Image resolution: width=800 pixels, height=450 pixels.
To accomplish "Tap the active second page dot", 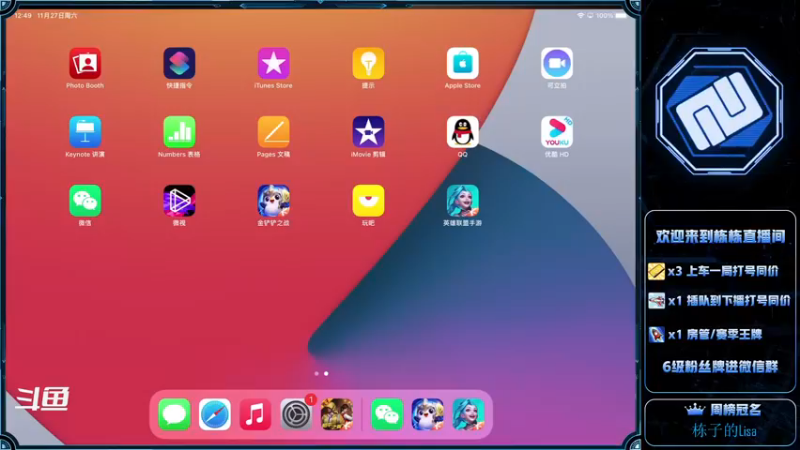I will click(x=326, y=373).
